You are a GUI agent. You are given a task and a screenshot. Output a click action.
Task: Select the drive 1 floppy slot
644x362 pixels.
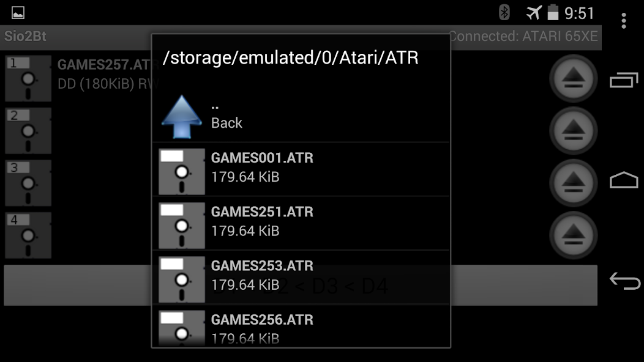pyautogui.click(x=28, y=78)
